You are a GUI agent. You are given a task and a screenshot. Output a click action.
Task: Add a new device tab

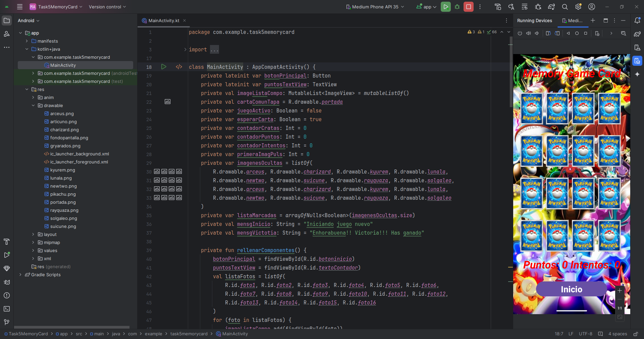click(593, 20)
